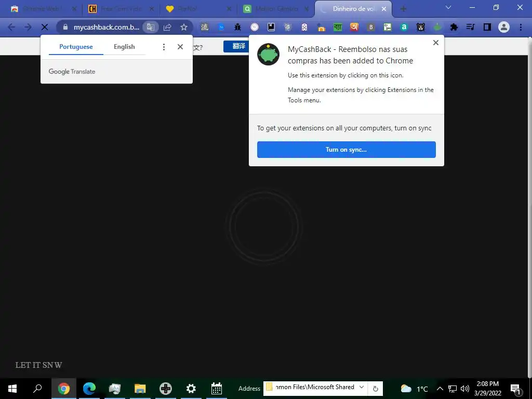The image size is (532, 399).
Task: Open Windows taskbar search
Action: point(37,389)
